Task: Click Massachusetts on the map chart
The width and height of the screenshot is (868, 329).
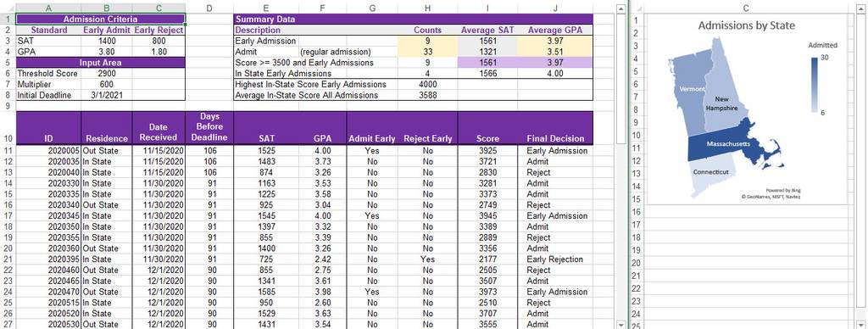Action: click(728, 143)
